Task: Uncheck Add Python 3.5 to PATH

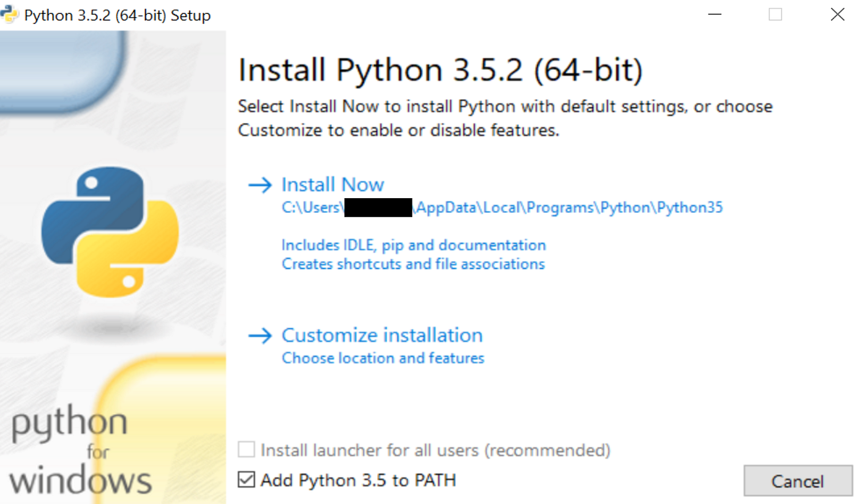Action: click(247, 480)
